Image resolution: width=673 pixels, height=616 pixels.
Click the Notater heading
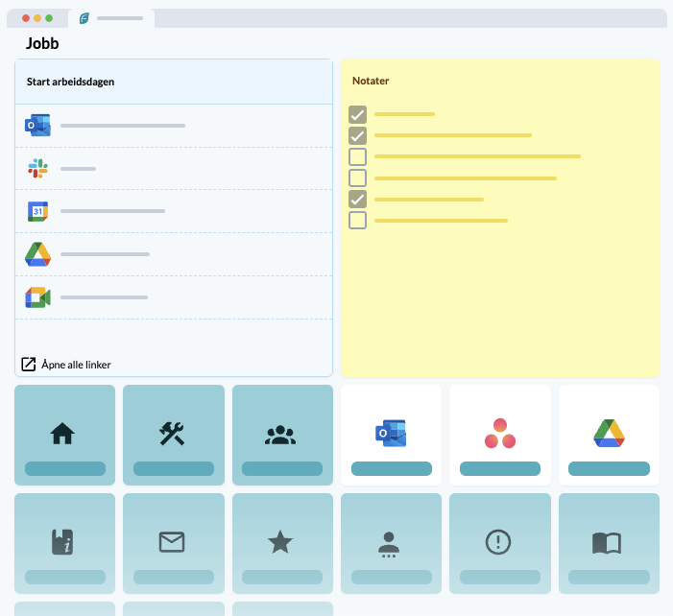pos(371,81)
